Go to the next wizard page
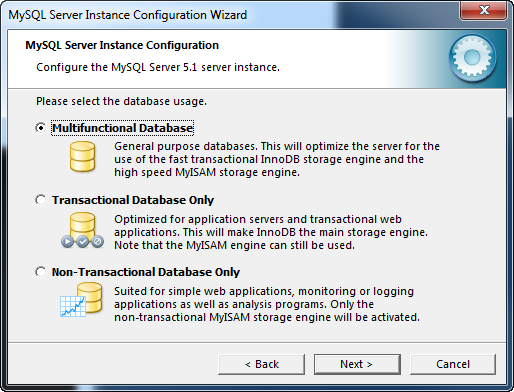Screen dimensions: 514x392 (x=357, y=364)
